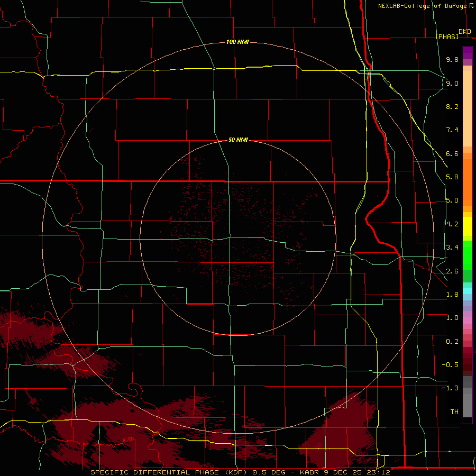
Task: Click the "KABR" radar ID in caption
Action: (309, 472)
